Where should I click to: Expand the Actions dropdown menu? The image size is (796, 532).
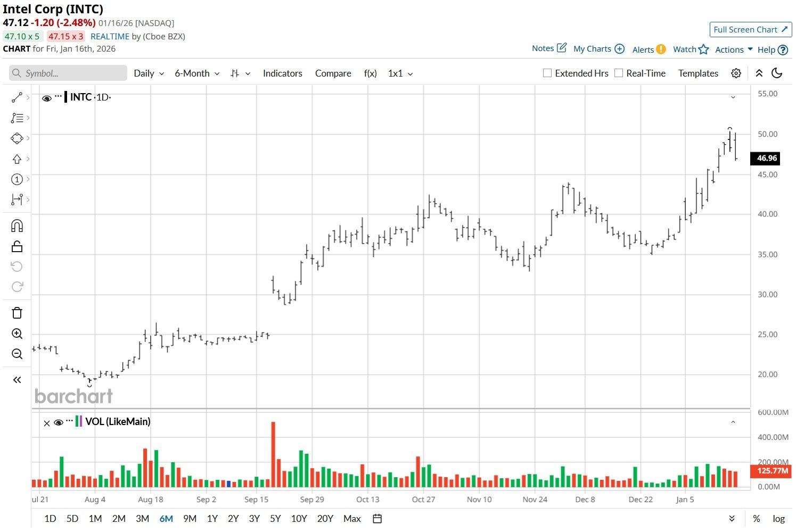pos(734,49)
